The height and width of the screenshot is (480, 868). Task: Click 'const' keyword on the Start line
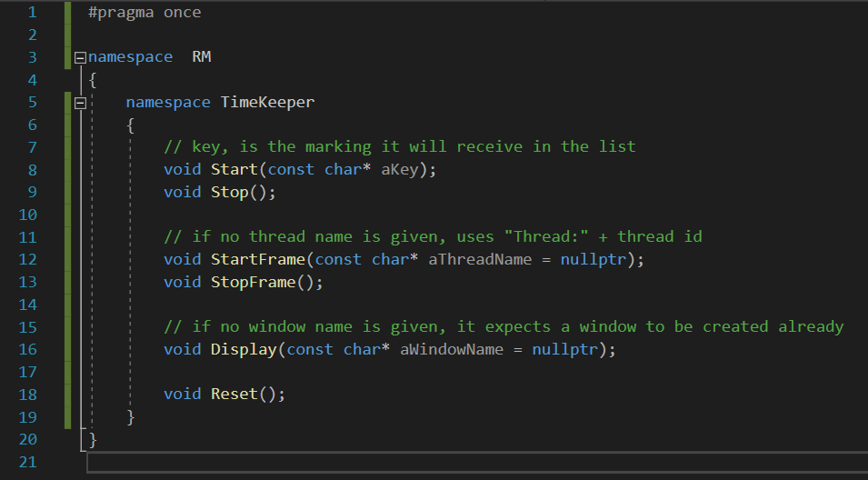pos(291,170)
